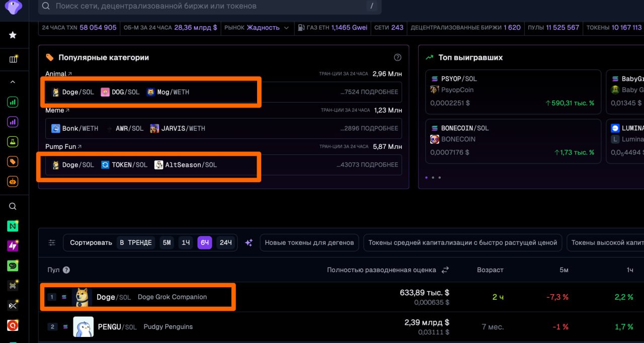
Task: Switch the timeframe toggle to 1Ч
Action: 186,242
